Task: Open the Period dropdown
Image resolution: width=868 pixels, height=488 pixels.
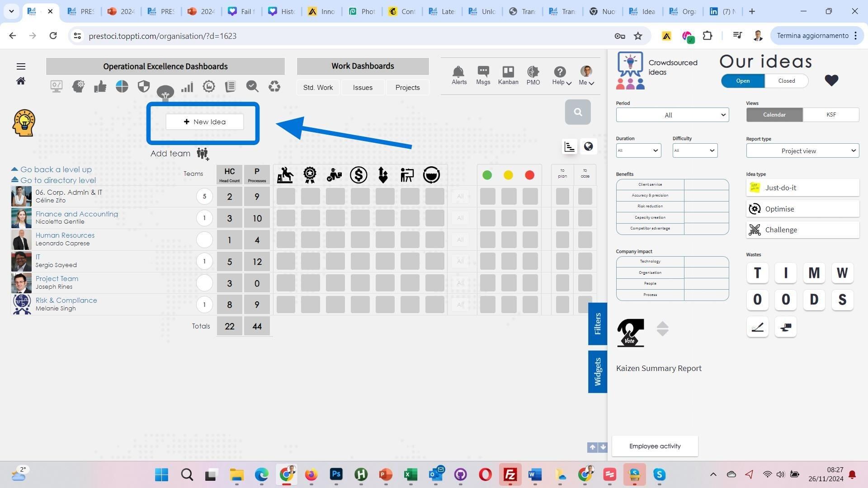Action: tap(672, 115)
